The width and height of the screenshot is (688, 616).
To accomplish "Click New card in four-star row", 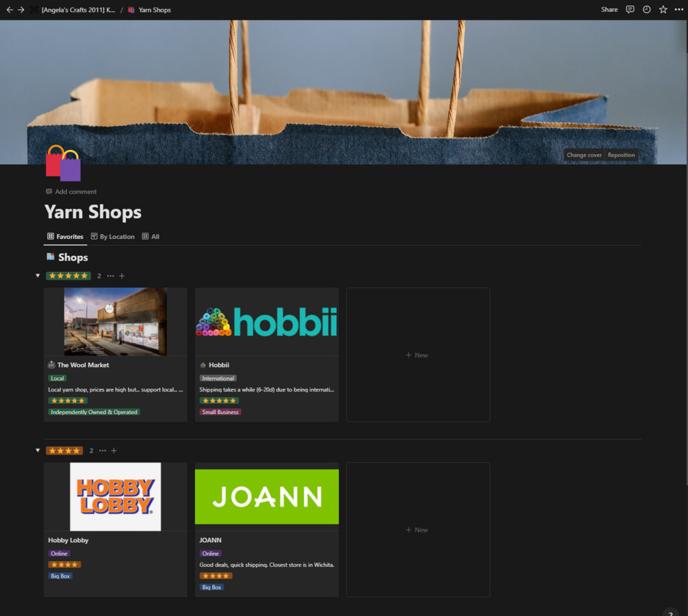I will click(418, 530).
